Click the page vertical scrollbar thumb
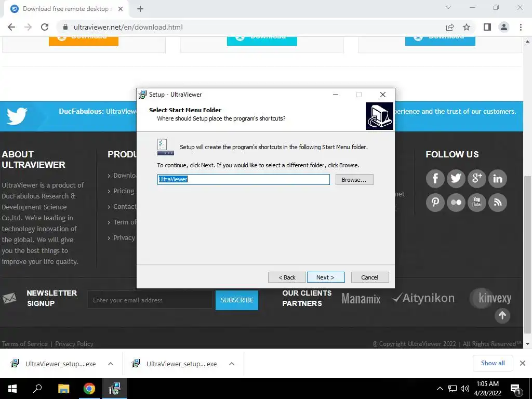The height and width of the screenshot is (399, 532). [x=527, y=255]
